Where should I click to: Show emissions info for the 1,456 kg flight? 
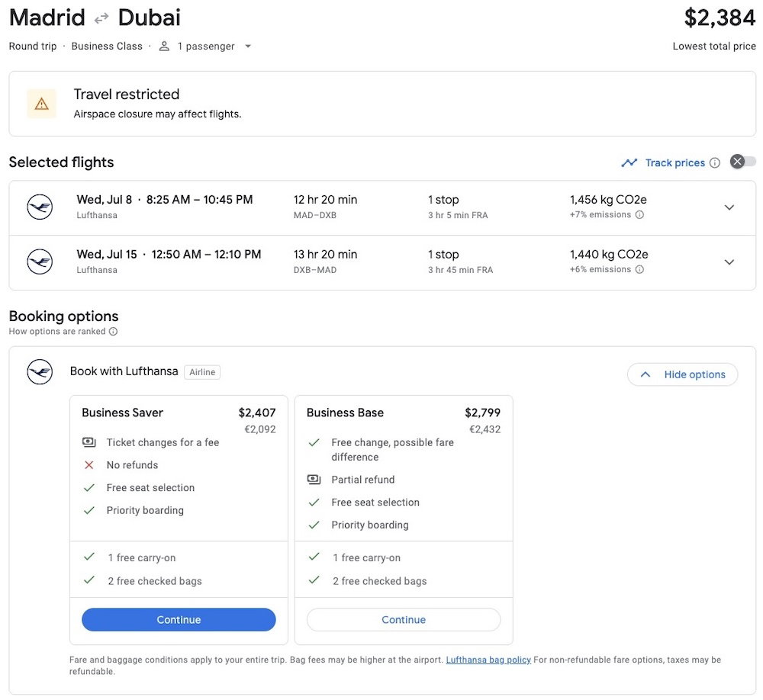639,215
